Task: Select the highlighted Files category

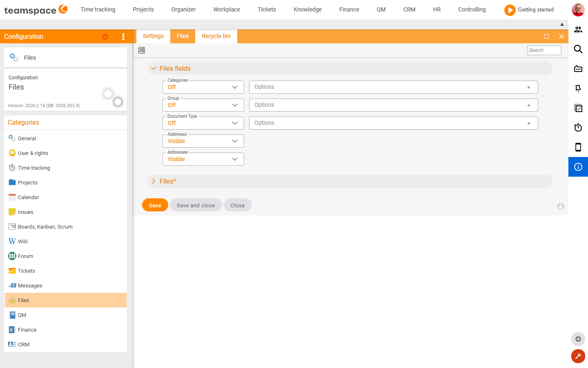Action: [x=65, y=300]
